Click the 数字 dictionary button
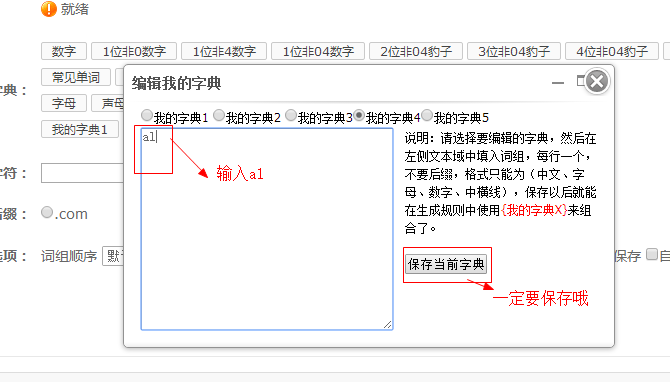Image resolution: width=670 pixels, height=382 pixels. tap(64, 52)
